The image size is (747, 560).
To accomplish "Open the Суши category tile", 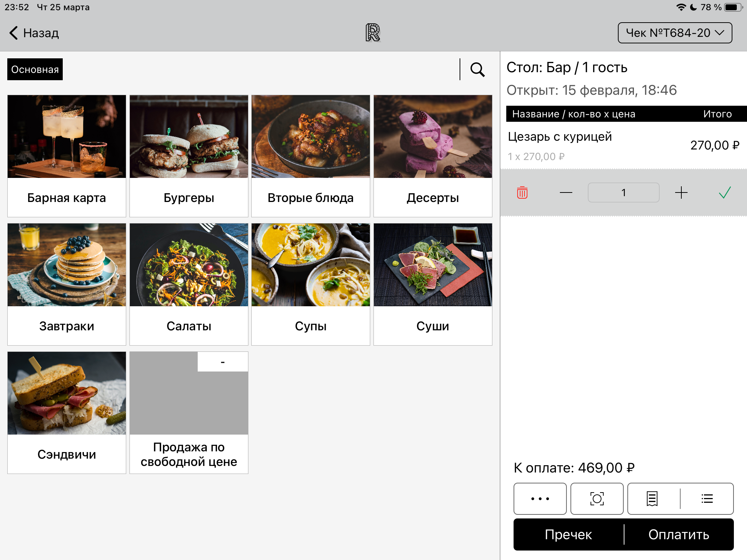I will [x=433, y=284].
